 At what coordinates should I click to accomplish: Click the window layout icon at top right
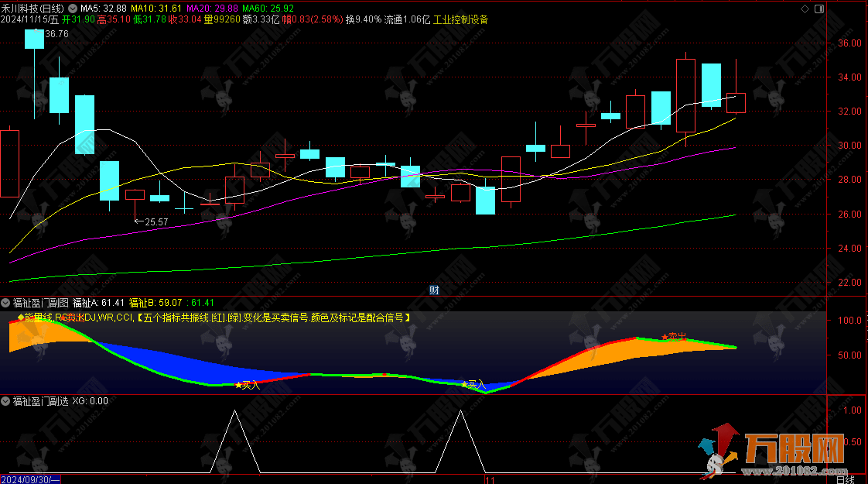pos(819,9)
